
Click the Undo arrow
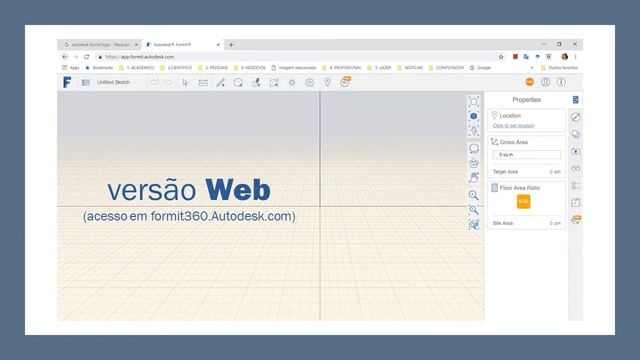(x=154, y=82)
